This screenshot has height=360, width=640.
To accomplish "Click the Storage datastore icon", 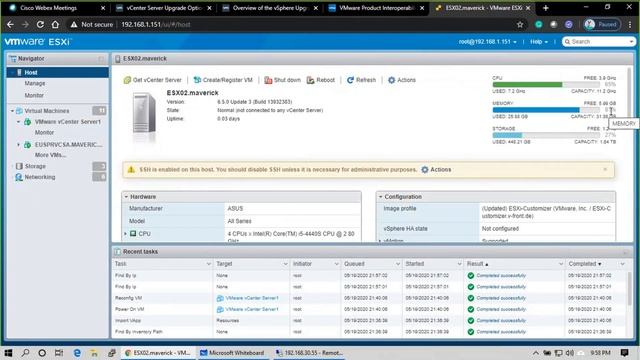I will tap(19, 166).
